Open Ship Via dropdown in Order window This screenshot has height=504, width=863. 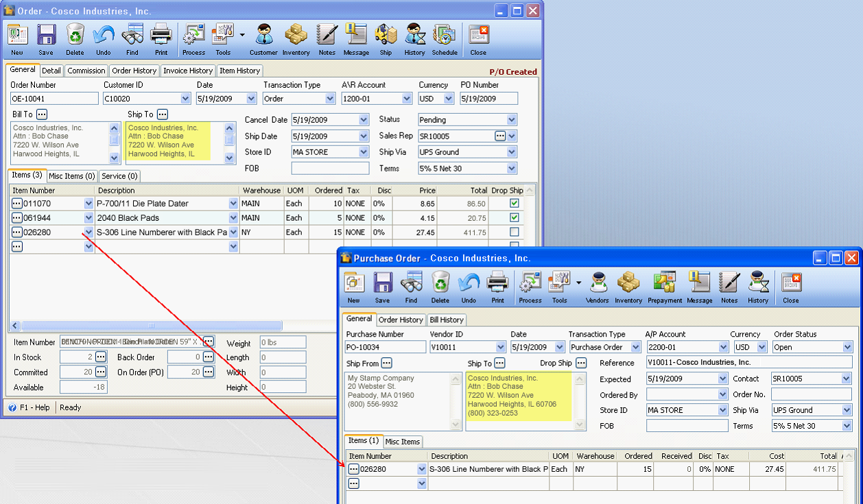click(x=512, y=152)
